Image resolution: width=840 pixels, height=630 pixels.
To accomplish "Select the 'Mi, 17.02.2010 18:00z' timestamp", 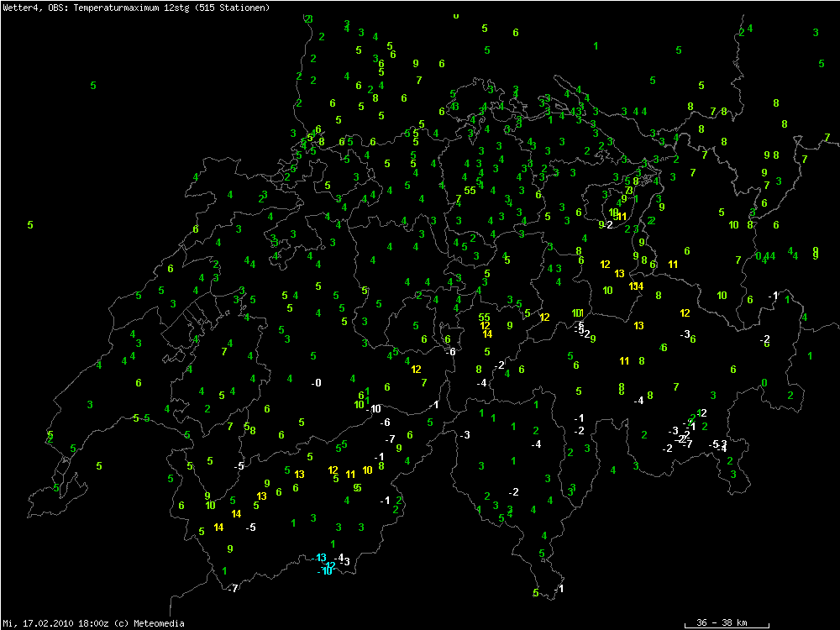I will pyautogui.click(x=57, y=623).
